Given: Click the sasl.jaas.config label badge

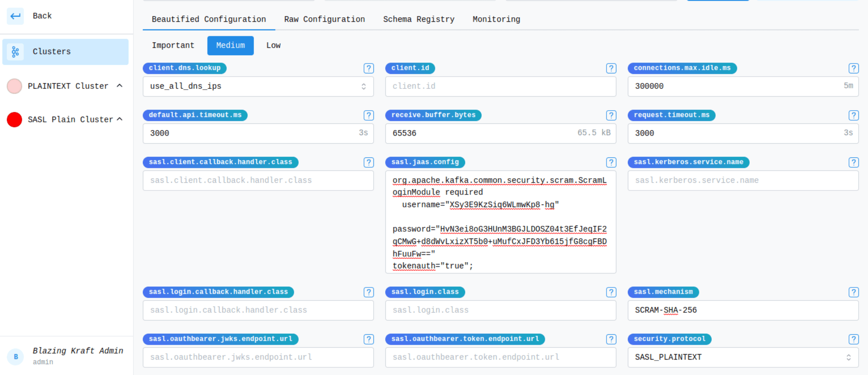Looking at the screenshot, I should 425,162.
